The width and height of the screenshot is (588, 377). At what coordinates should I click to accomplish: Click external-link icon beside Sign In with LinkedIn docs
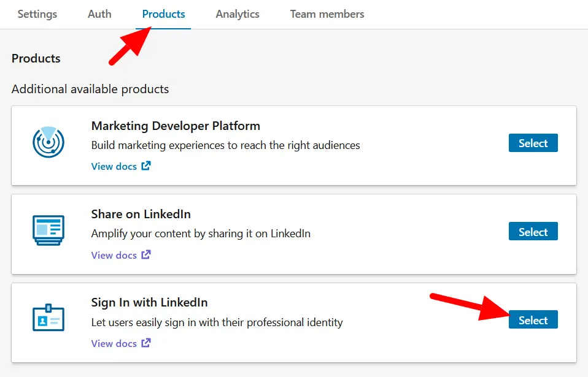[x=146, y=343]
